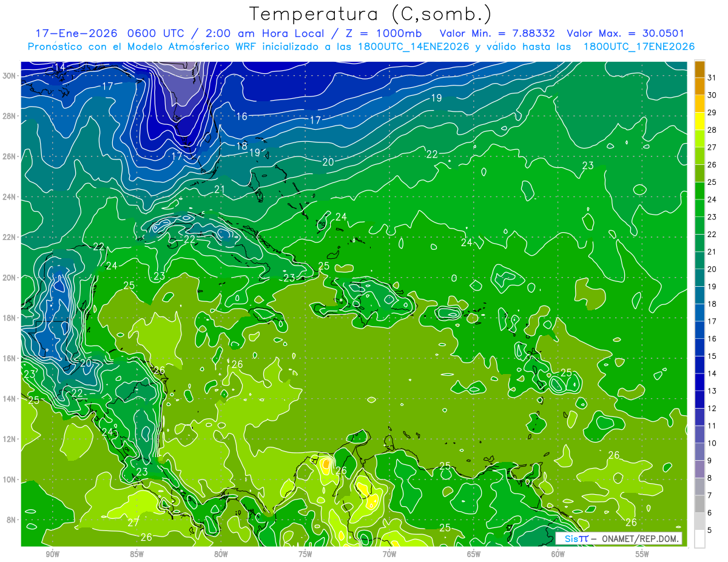
Task: Click the colorbar label 5
Action: pos(710,530)
